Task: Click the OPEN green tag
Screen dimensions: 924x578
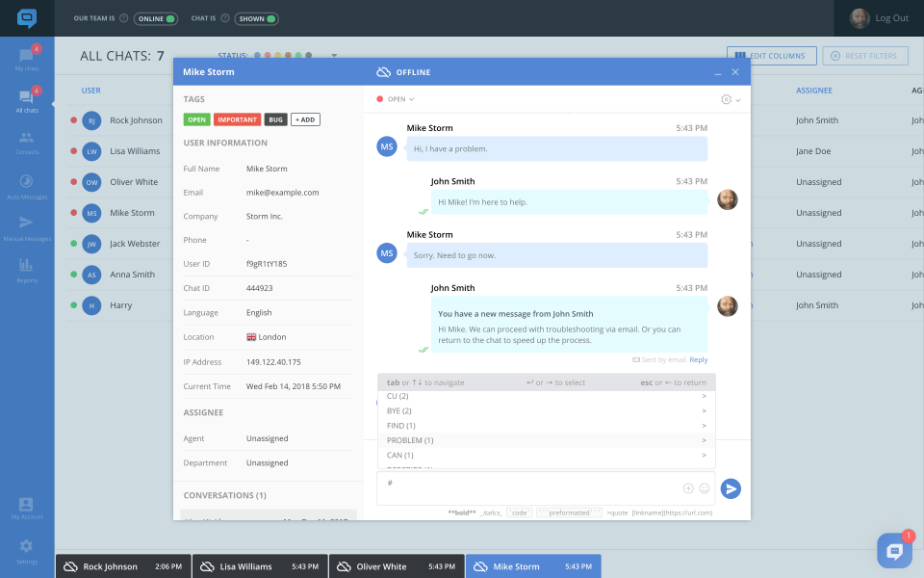Action: click(x=196, y=119)
